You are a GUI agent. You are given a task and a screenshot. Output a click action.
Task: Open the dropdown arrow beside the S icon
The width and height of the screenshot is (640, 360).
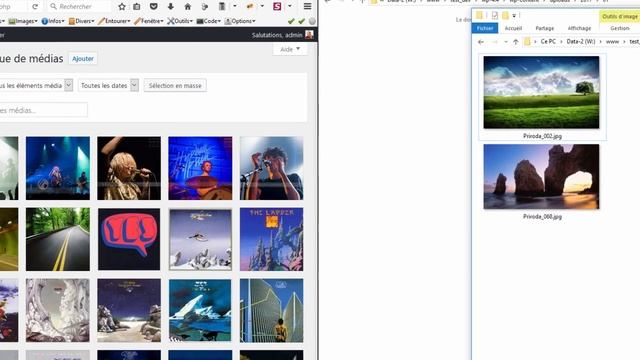tap(290, 7)
